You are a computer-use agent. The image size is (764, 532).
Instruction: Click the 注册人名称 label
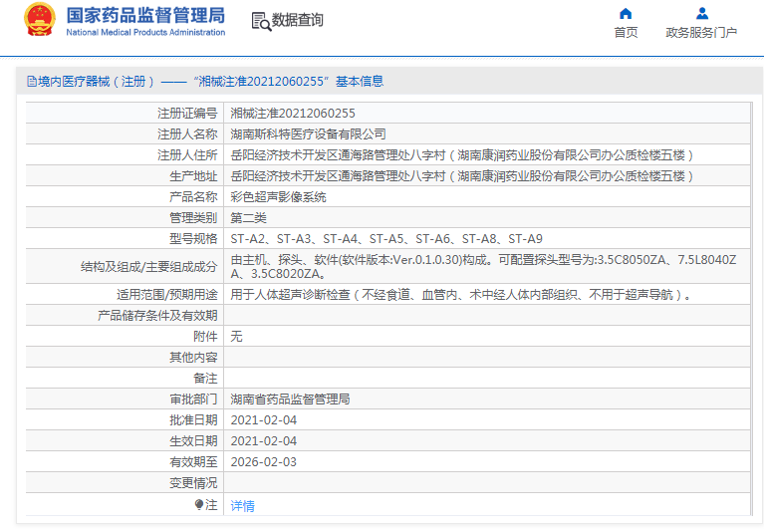tap(187, 133)
